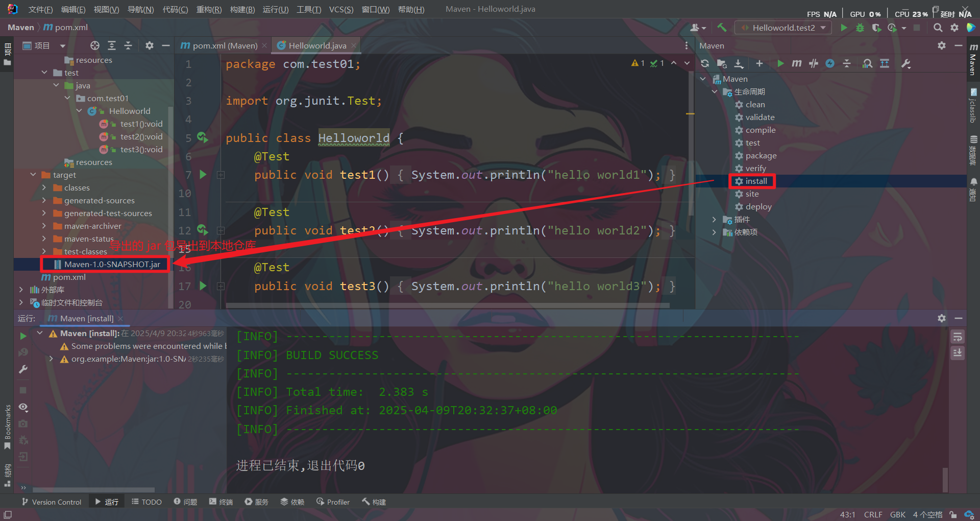Viewport: 980px width, 521px height.
Task: Collapse 生命周期 node in Maven tree
Action: 715,91
